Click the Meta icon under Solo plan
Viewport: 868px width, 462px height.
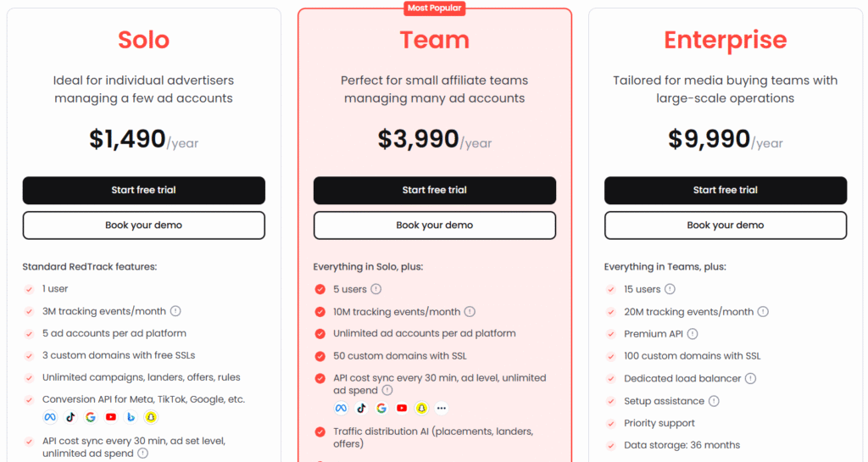point(50,417)
